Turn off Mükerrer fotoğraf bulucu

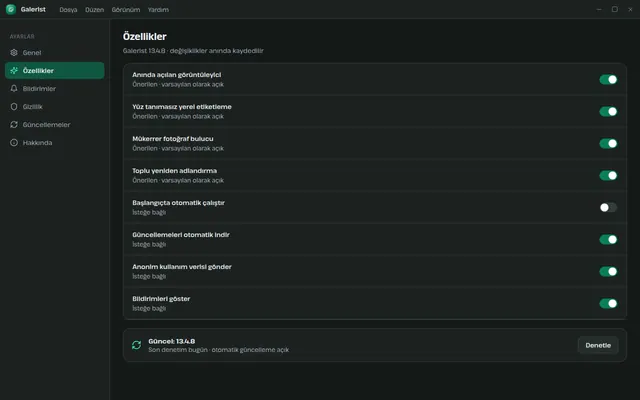point(608,144)
